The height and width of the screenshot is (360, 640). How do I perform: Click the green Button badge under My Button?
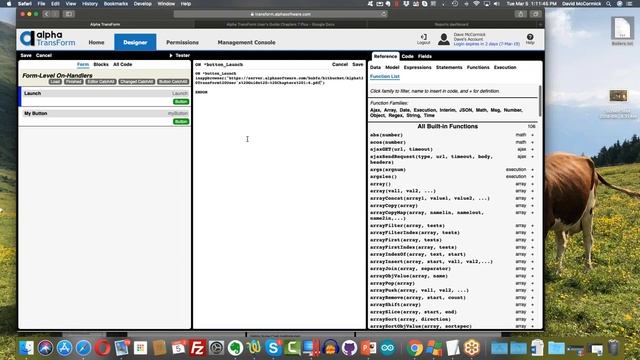tap(181, 122)
